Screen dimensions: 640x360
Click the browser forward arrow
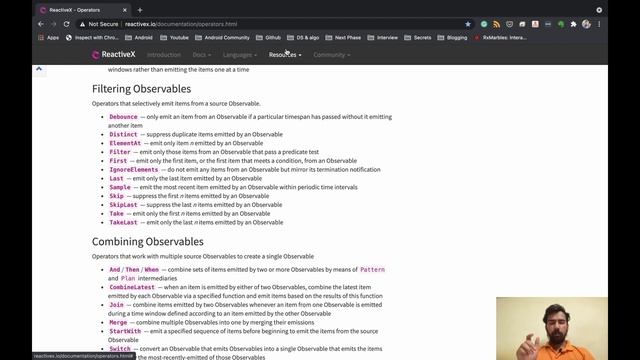[x=53, y=24]
